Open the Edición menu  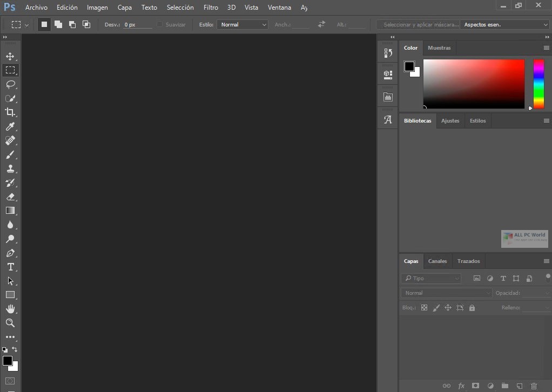tap(67, 8)
